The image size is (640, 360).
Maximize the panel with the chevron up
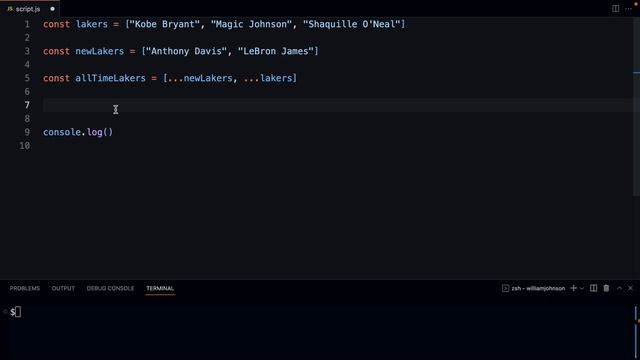point(619,288)
